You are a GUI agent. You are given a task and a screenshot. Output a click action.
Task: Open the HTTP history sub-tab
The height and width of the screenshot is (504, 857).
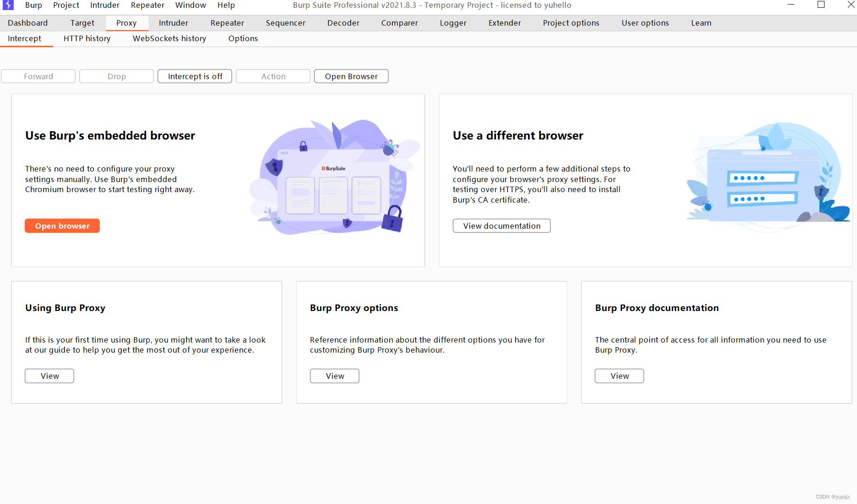coord(87,38)
